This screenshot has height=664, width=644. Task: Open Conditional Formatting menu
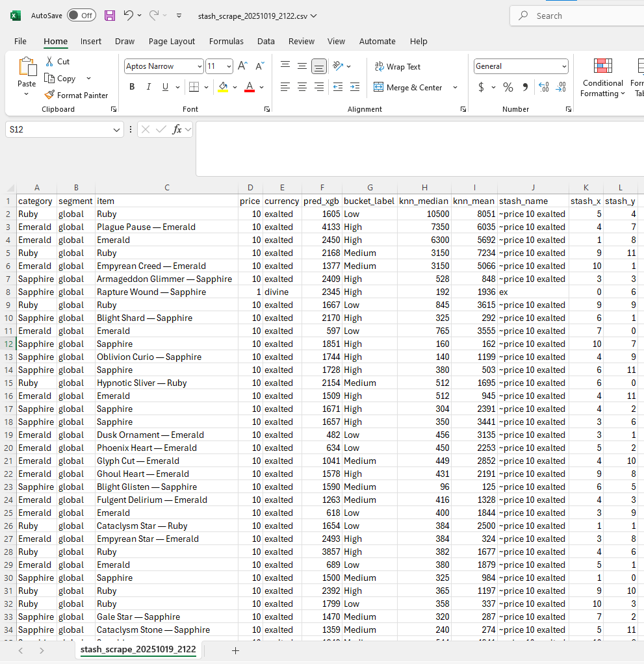click(603, 78)
